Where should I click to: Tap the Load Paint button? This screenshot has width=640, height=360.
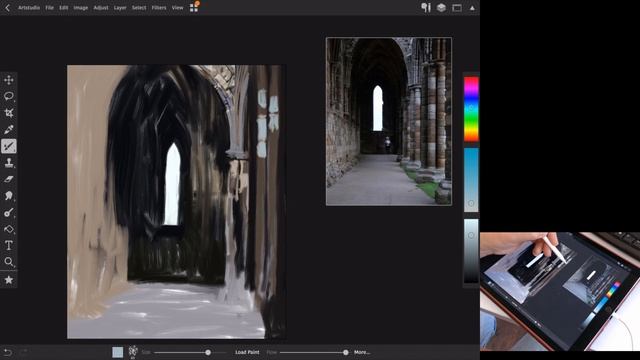click(x=247, y=352)
